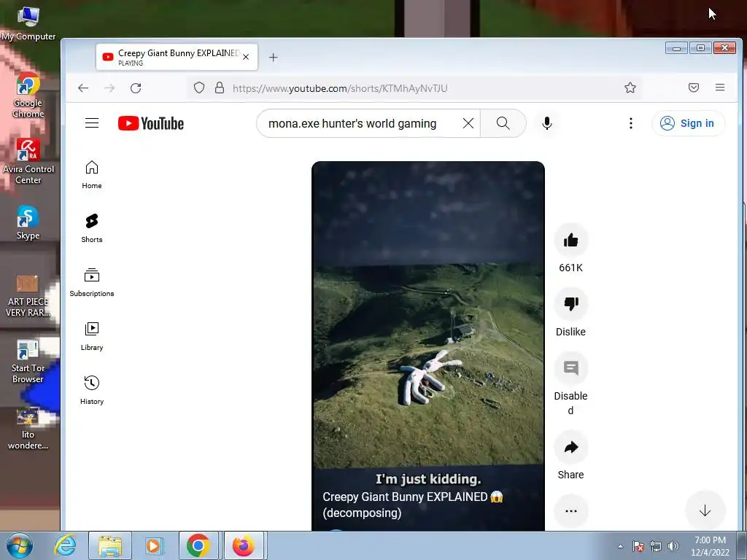Select Start Tor Browser desktop shortcut
Image resolution: width=747 pixels, height=560 pixels.
pos(28,362)
